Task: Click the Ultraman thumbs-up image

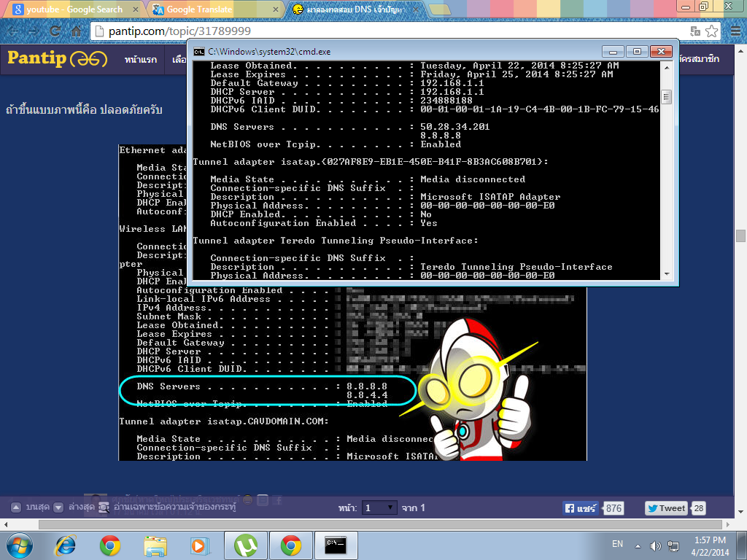Action: pos(472,388)
